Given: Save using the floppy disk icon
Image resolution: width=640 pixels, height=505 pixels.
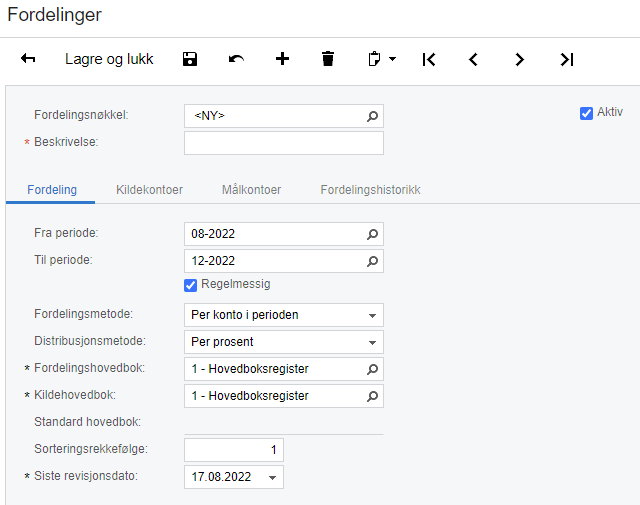Looking at the screenshot, I should click(x=190, y=59).
